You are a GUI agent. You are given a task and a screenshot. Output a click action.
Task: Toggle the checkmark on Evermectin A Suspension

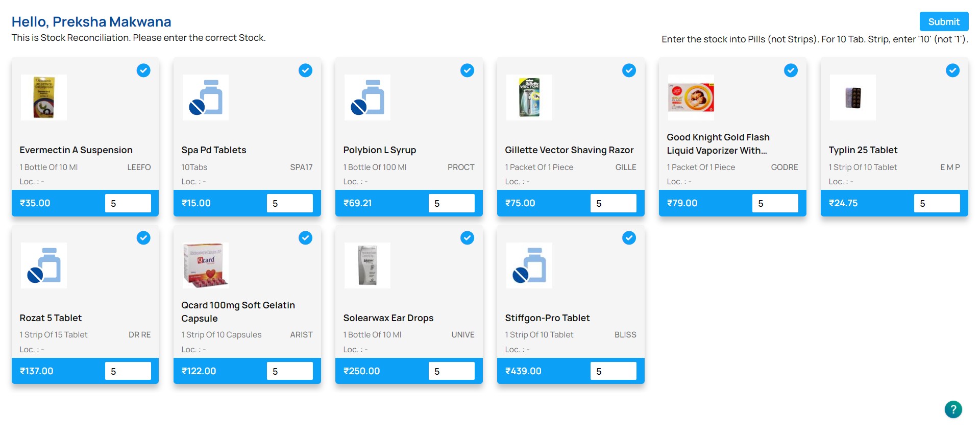143,70
